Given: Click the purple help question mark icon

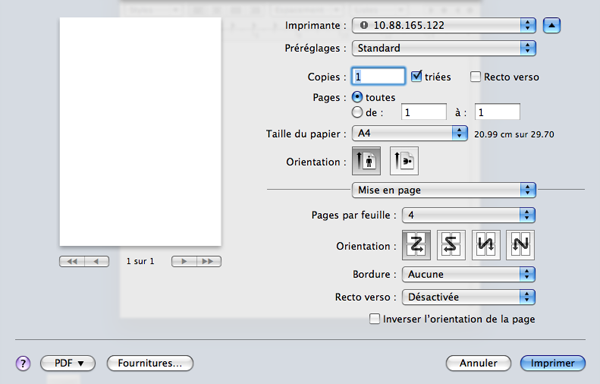Looking at the screenshot, I should pos(23,363).
